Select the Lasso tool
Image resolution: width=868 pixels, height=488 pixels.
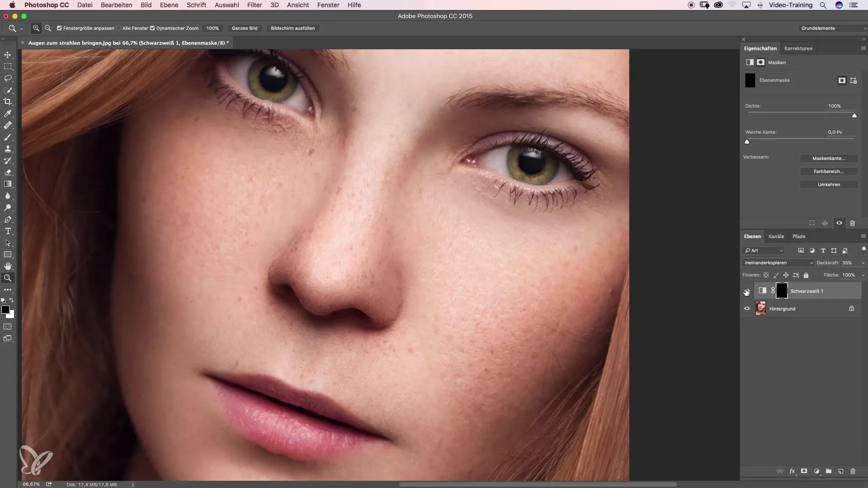click(x=8, y=78)
